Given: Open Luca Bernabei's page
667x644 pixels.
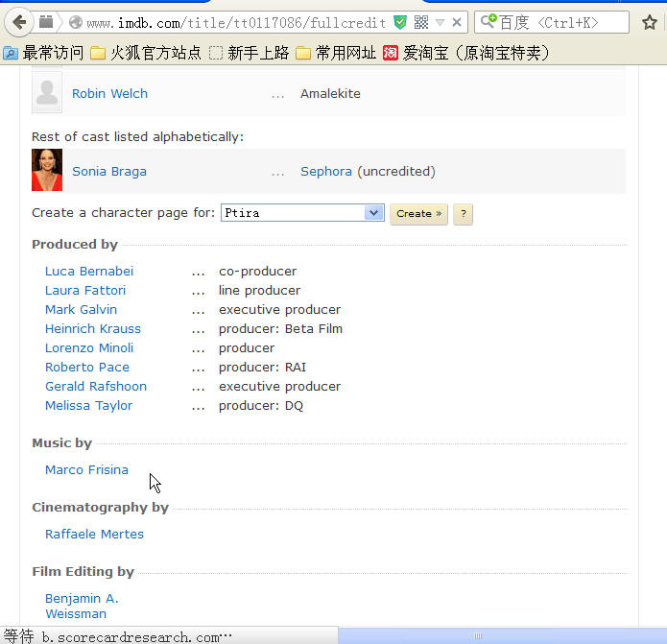Looking at the screenshot, I should [89, 272].
